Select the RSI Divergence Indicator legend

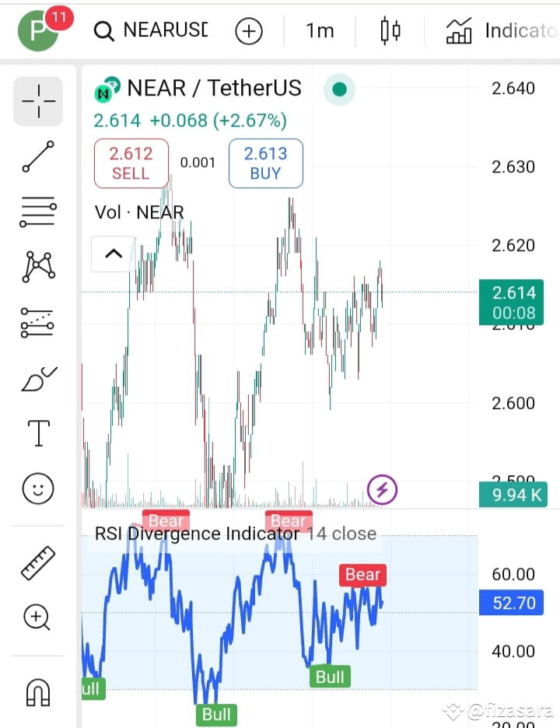point(236,534)
